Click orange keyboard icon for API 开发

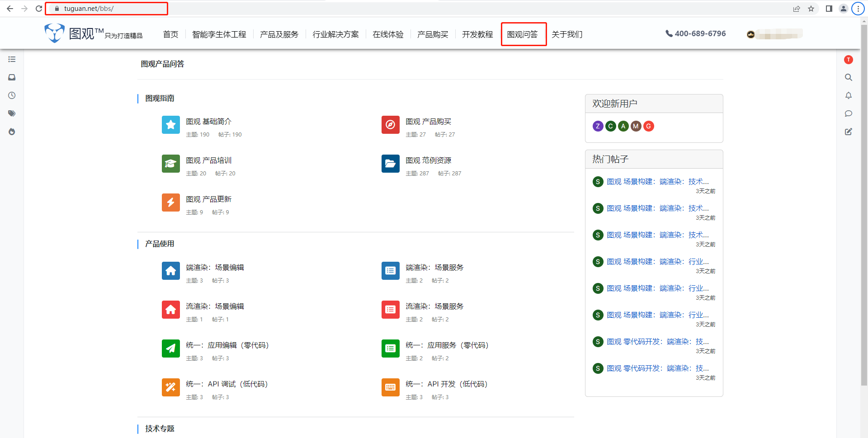click(x=391, y=387)
